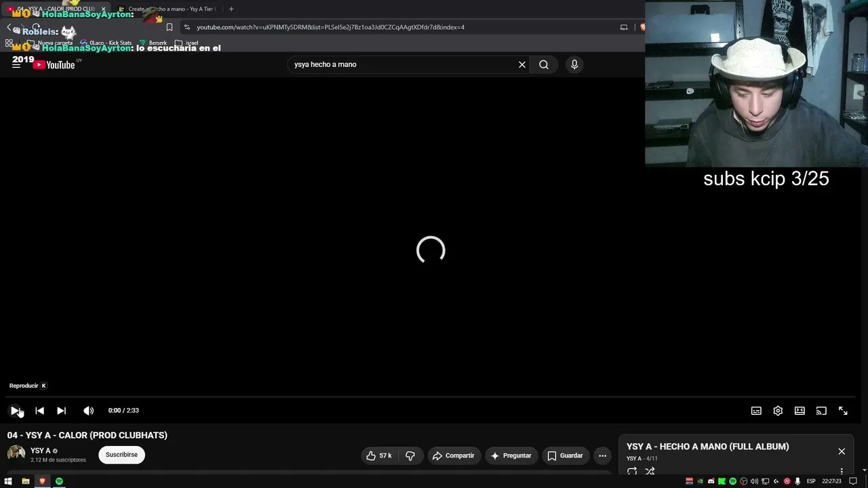Screen dimensions: 868x488
Task: Skip to next video in playlist
Action: coord(61,411)
